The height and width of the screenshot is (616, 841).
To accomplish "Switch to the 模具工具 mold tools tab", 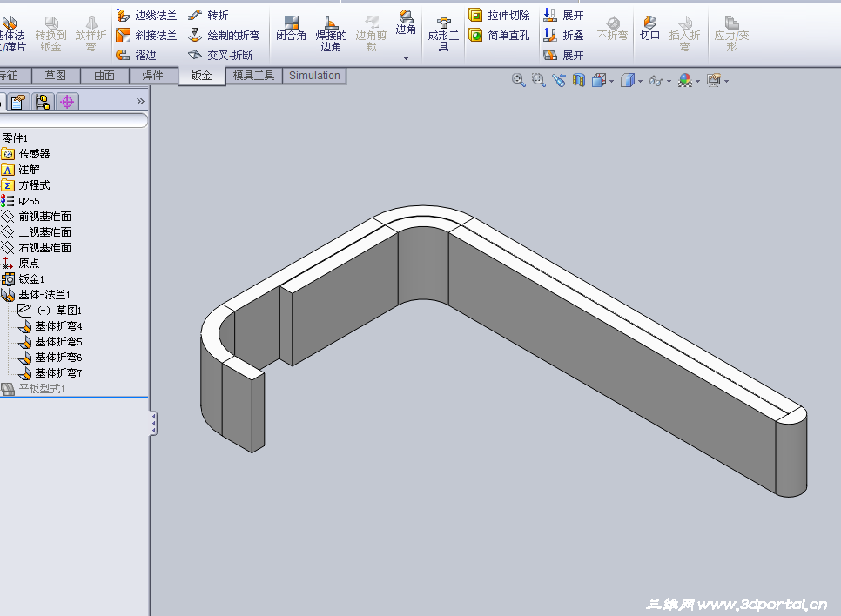I will point(253,76).
